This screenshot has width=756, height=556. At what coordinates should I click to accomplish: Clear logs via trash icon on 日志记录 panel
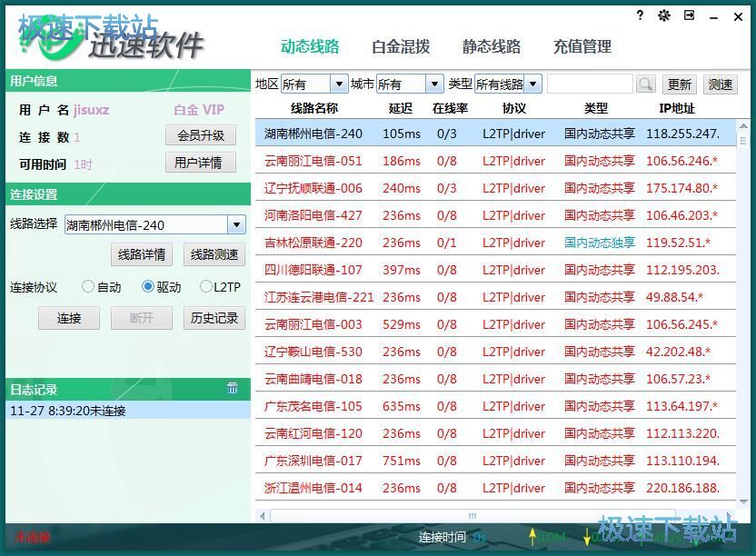coord(233,389)
